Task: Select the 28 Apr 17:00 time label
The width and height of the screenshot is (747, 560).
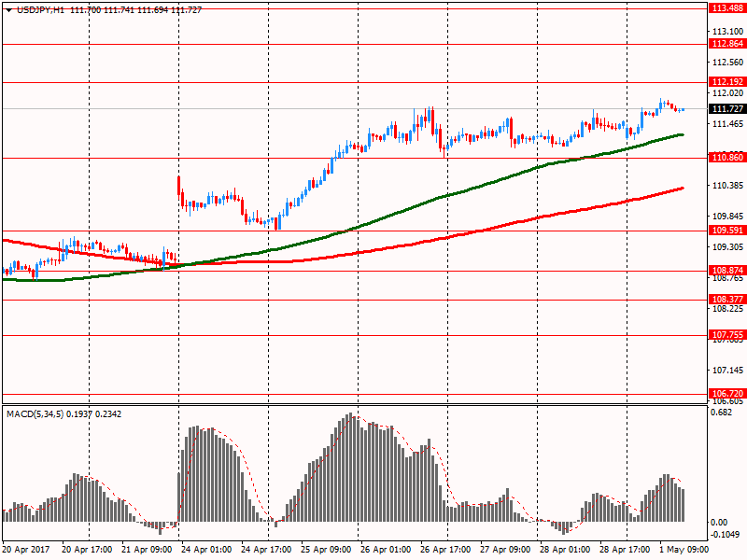Action: pyautogui.click(x=624, y=550)
